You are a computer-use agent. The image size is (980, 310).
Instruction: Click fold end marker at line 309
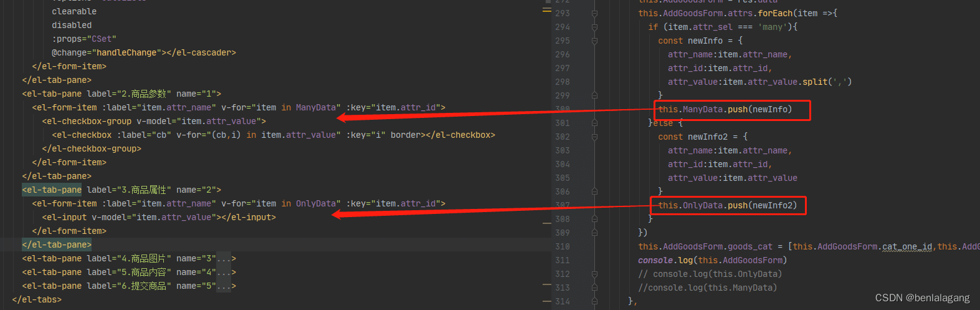coord(594,233)
